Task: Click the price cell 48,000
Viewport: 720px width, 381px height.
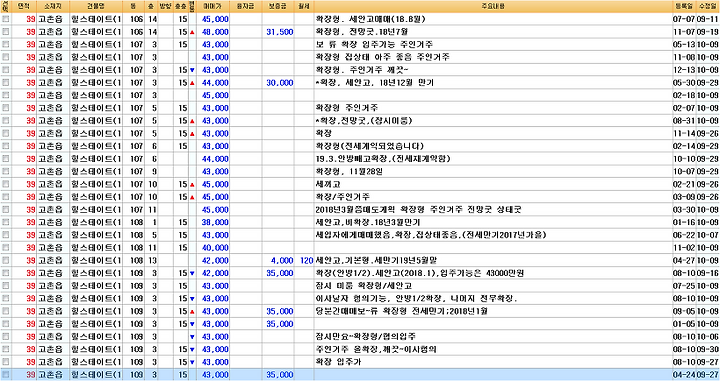Action: pyautogui.click(x=215, y=32)
